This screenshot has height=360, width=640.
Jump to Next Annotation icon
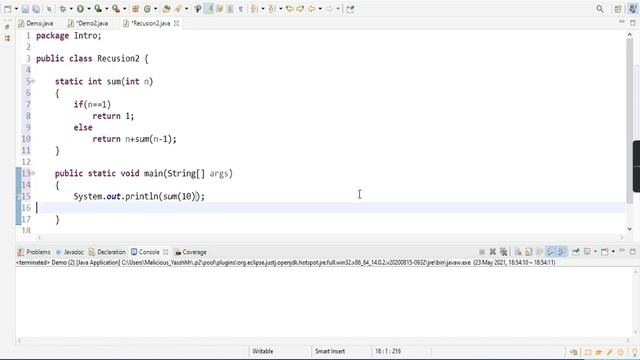tap(254, 9)
